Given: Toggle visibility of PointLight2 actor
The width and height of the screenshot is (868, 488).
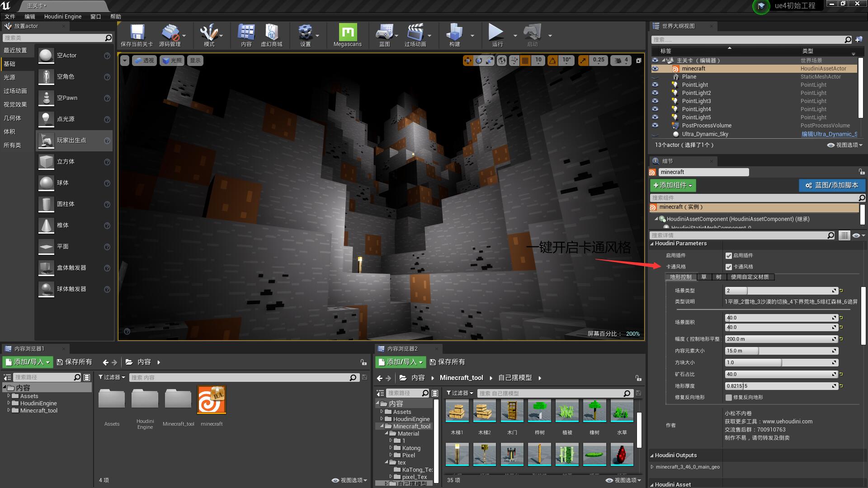Looking at the screenshot, I should point(655,93).
